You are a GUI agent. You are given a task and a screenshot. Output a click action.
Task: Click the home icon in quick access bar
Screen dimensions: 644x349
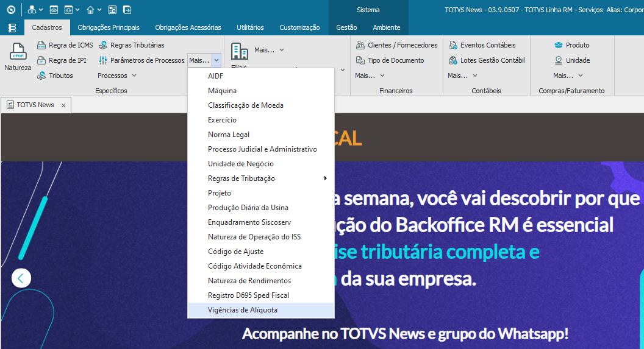90,10
